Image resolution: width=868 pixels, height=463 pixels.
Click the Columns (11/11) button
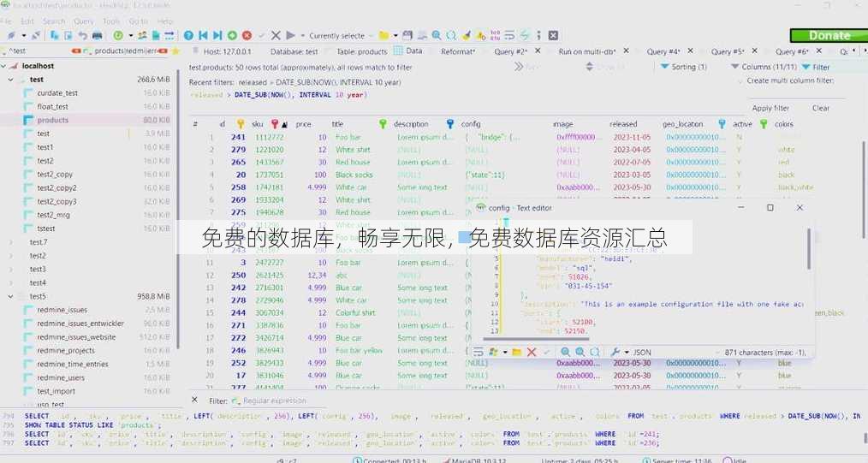pos(764,67)
